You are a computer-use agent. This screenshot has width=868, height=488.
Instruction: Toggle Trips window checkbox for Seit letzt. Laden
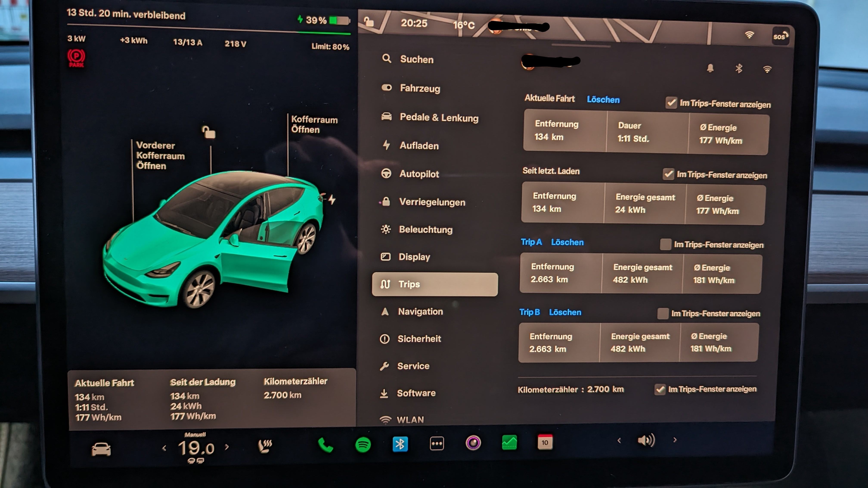point(668,174)
